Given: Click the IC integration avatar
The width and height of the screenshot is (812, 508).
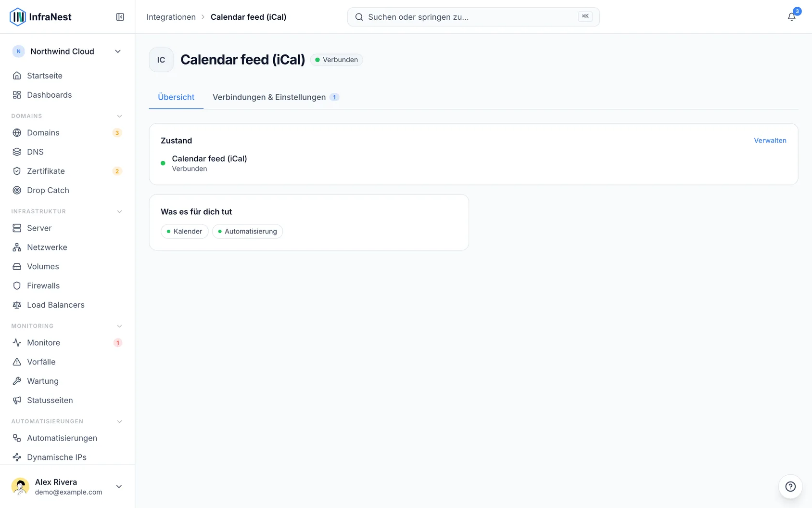Looking at the screenshot, I should [x=161, y=60].
